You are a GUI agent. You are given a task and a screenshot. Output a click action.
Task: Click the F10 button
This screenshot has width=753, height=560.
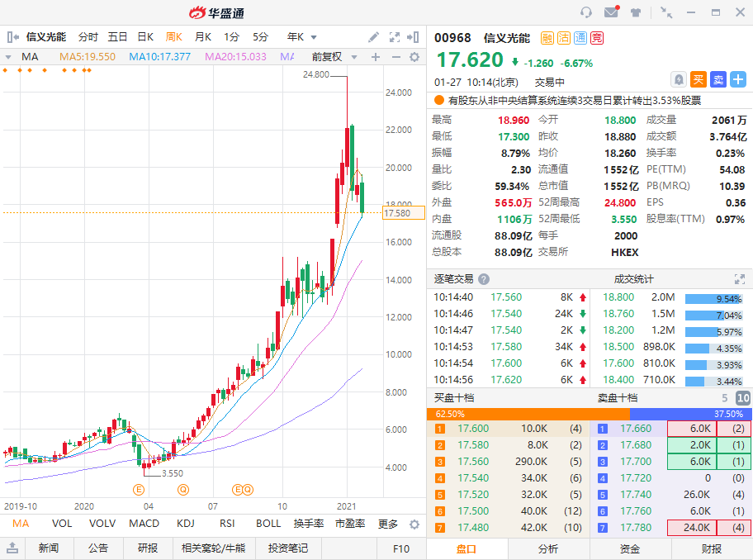click(x=401, y=548)
